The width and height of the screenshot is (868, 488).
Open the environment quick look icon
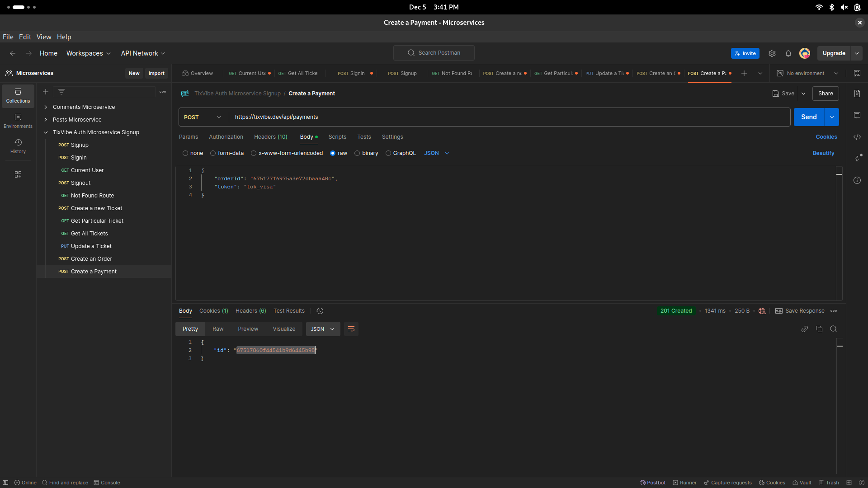pos(857,73)
